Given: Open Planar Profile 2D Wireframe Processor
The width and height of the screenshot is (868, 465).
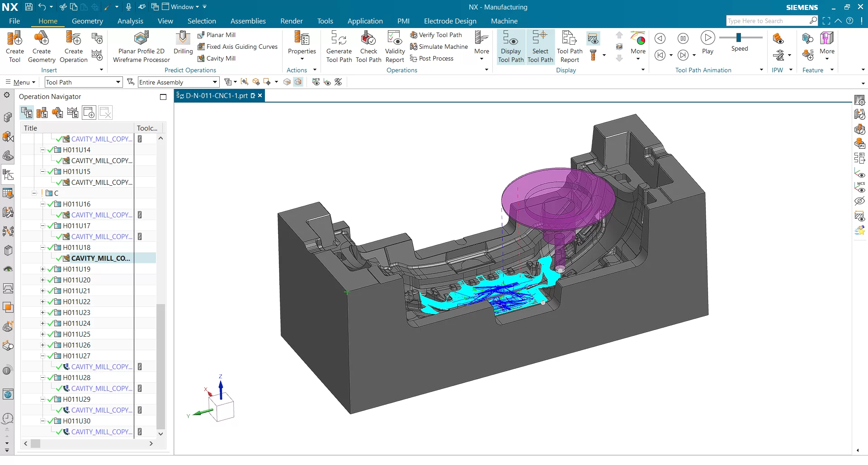Looking at the screenshot, I should [x=142, y=47].
